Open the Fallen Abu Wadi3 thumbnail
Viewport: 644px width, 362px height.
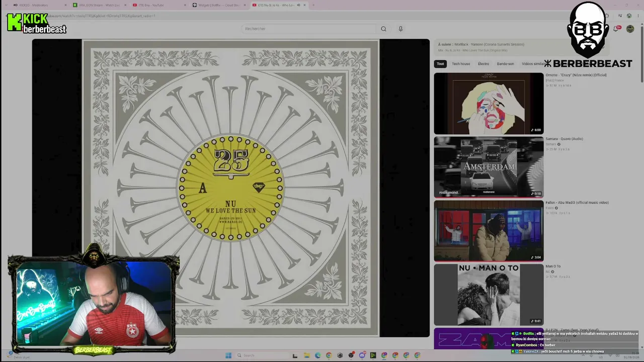point(489,231)
